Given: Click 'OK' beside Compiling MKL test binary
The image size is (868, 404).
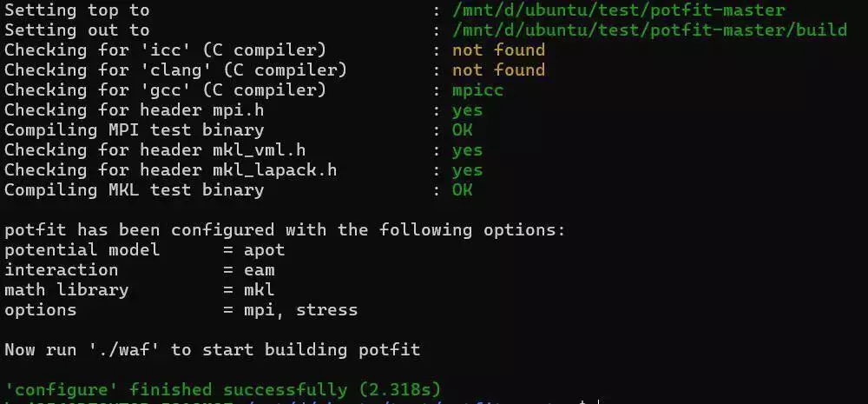Looking at the screenshot, I should pos(463,189).
